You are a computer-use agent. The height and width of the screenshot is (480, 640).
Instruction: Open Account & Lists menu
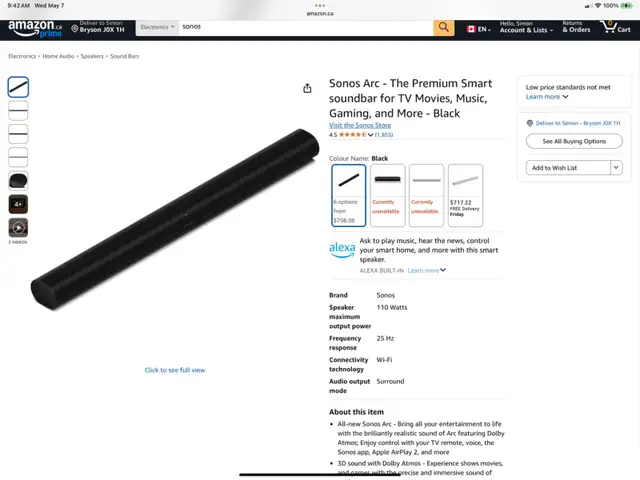pyautogui.click(x=526, y=27)
